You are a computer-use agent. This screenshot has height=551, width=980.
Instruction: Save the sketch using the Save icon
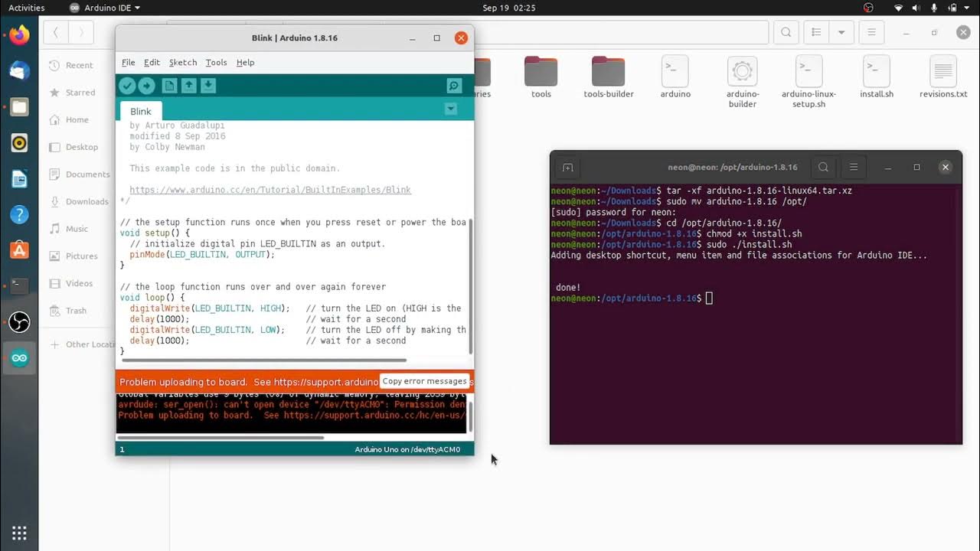(x=208, y=86)
